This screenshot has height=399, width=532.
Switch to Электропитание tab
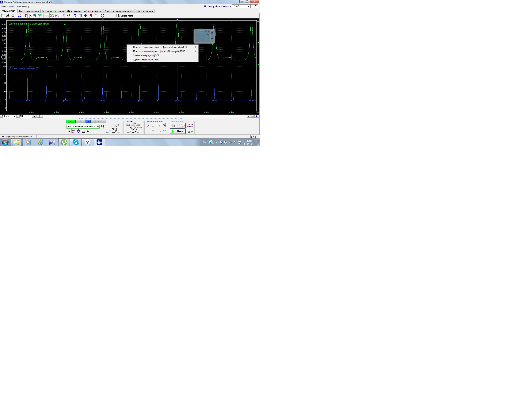point(145,11)
